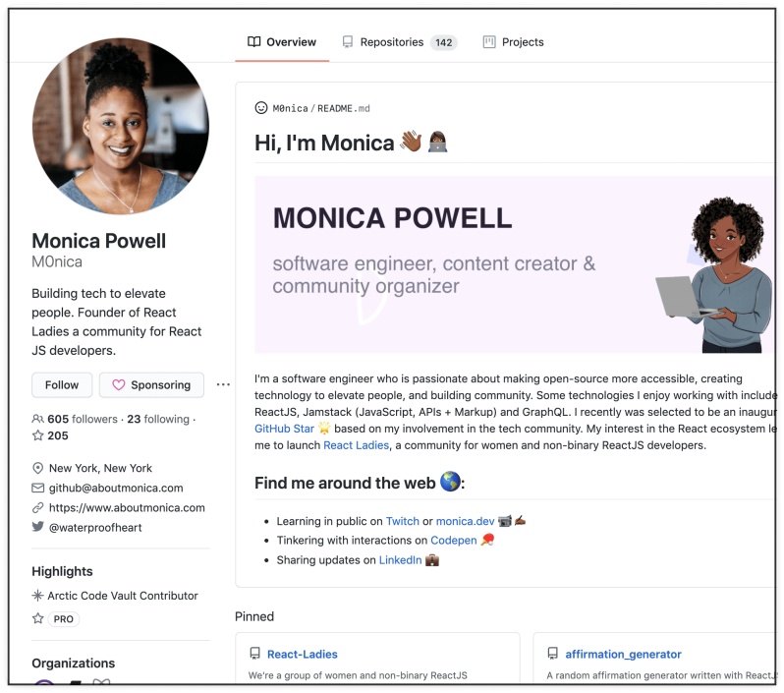
Task: Open the React Ladies link in bio paragraph
Action: tap(356, 445)
